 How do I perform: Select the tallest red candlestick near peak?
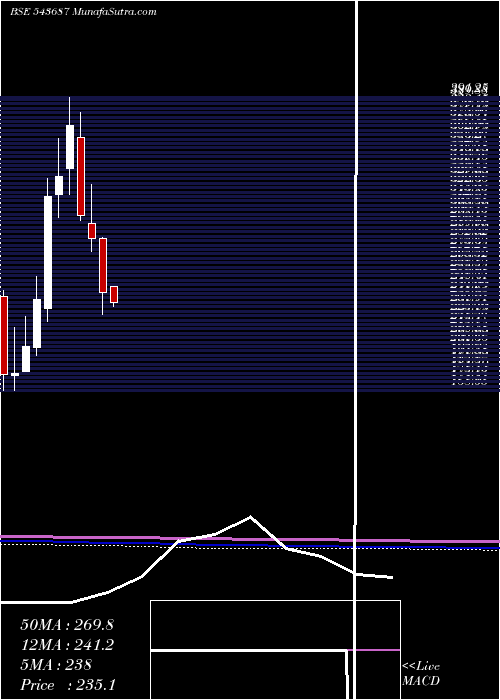pyautogui.click(x=81, y=176)
